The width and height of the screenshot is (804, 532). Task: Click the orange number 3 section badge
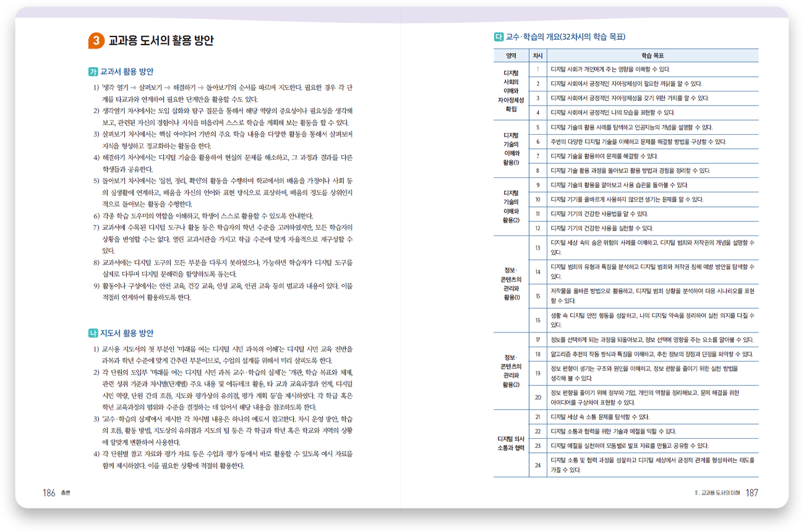coord(96,41)
